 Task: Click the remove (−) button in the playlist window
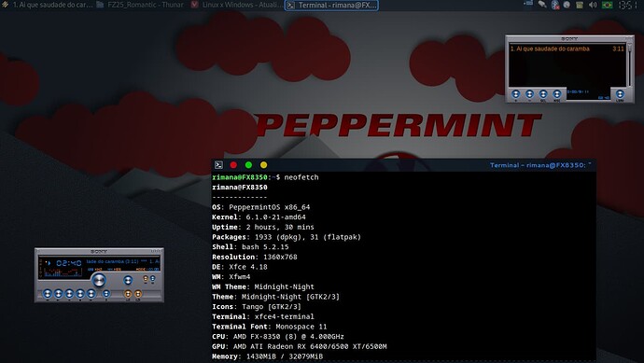[529, 94]
